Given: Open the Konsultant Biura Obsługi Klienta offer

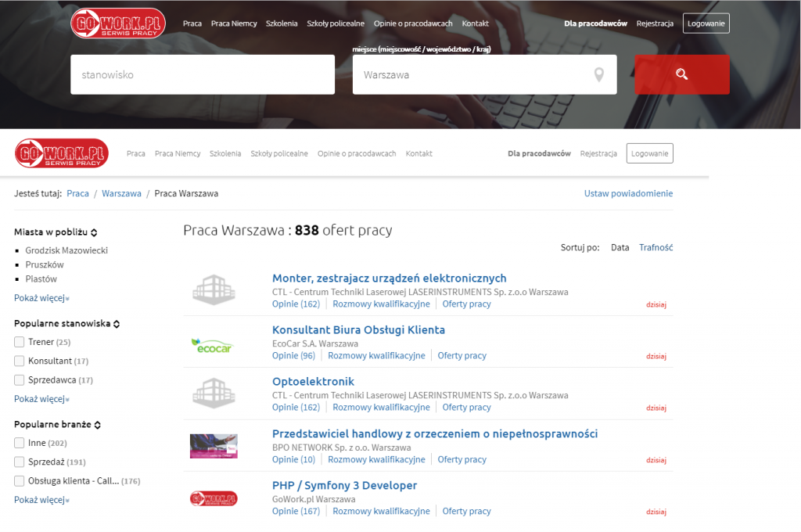Looking at the screenshot, I should pos(358,329).
